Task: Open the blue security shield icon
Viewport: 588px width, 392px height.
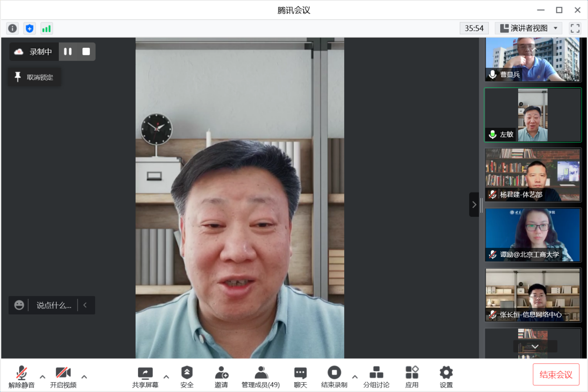Action: coord(29,29)
